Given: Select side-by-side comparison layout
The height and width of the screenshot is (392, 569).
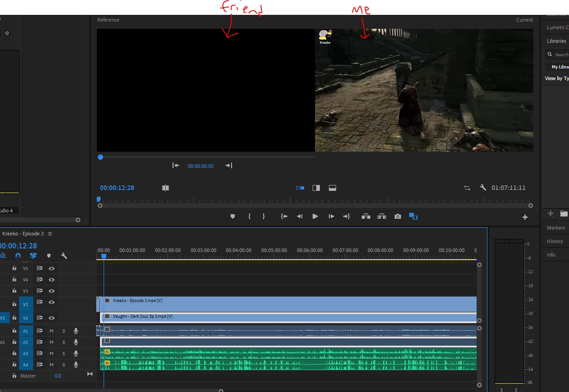Looking at the screenshot, I should coord(300,188).
